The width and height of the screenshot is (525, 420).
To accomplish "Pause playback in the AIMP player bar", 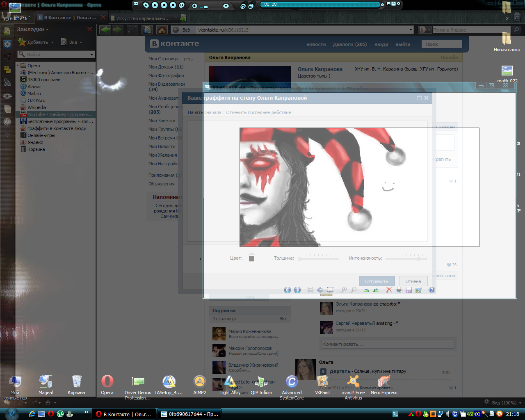I will [164, 5].
